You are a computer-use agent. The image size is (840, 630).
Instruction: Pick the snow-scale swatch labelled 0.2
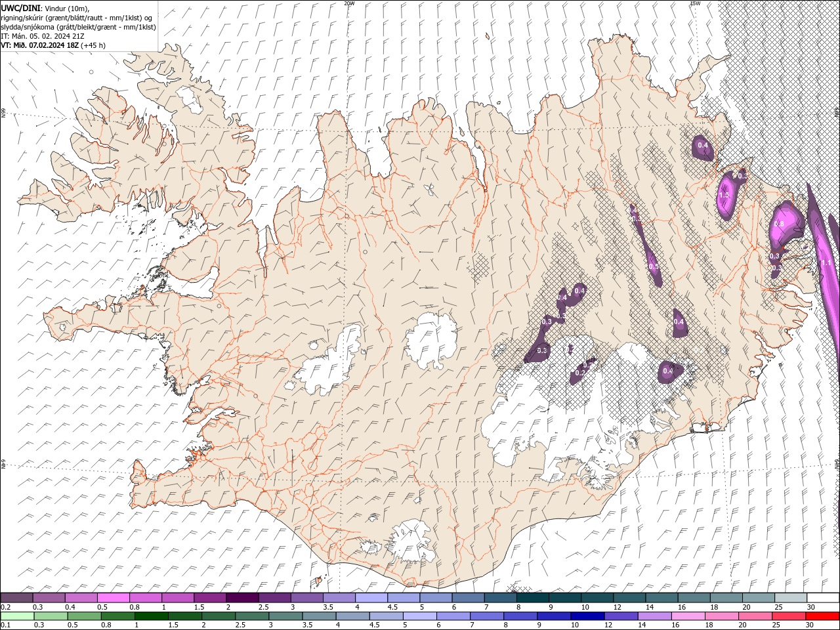tap(16, 598)
